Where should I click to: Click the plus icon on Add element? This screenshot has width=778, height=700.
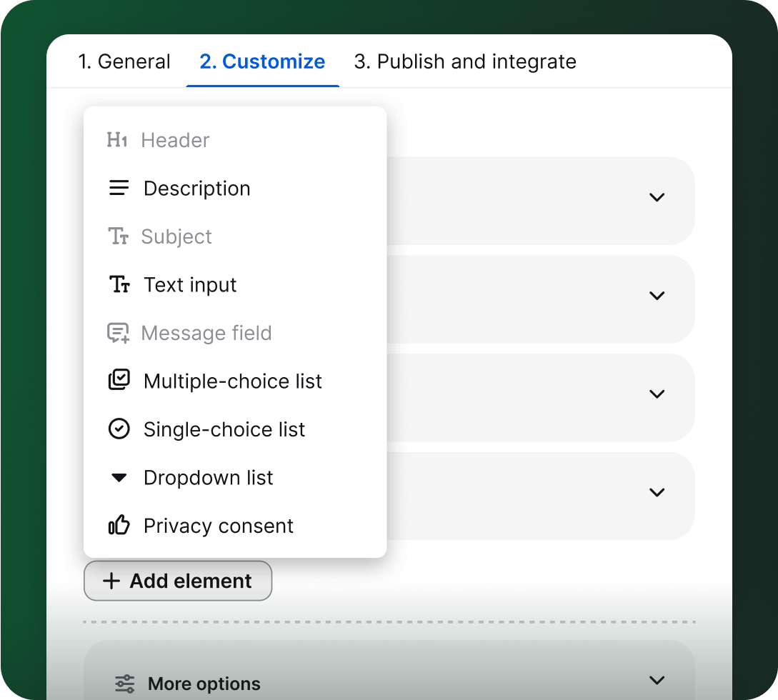point(111,581)
